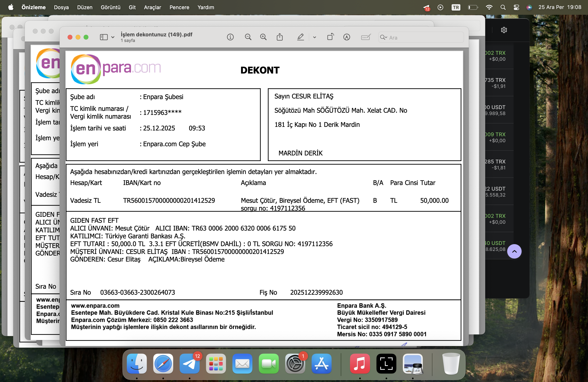
Task: Open Telegram from the Dock
Action: [x=189, y=363]
